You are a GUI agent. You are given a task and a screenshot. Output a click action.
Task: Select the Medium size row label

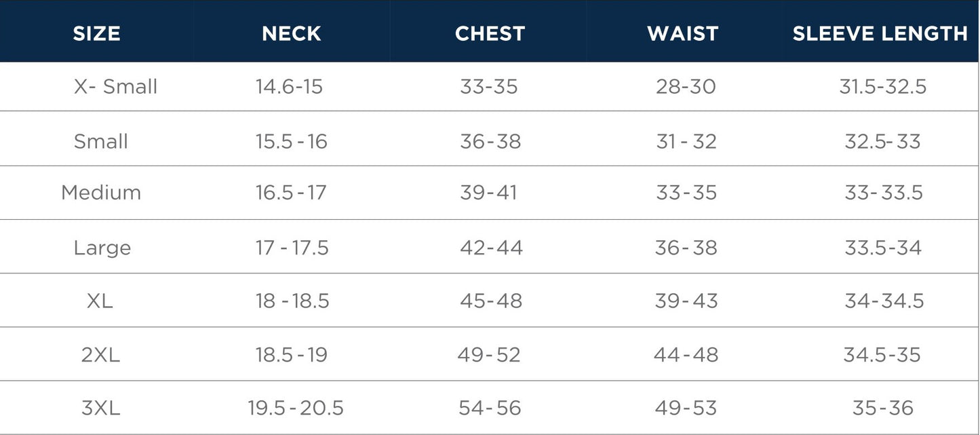coord(101,193)
